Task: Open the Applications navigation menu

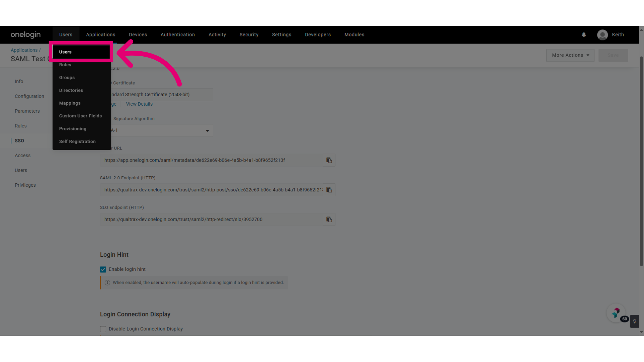Action: [101, 35]
